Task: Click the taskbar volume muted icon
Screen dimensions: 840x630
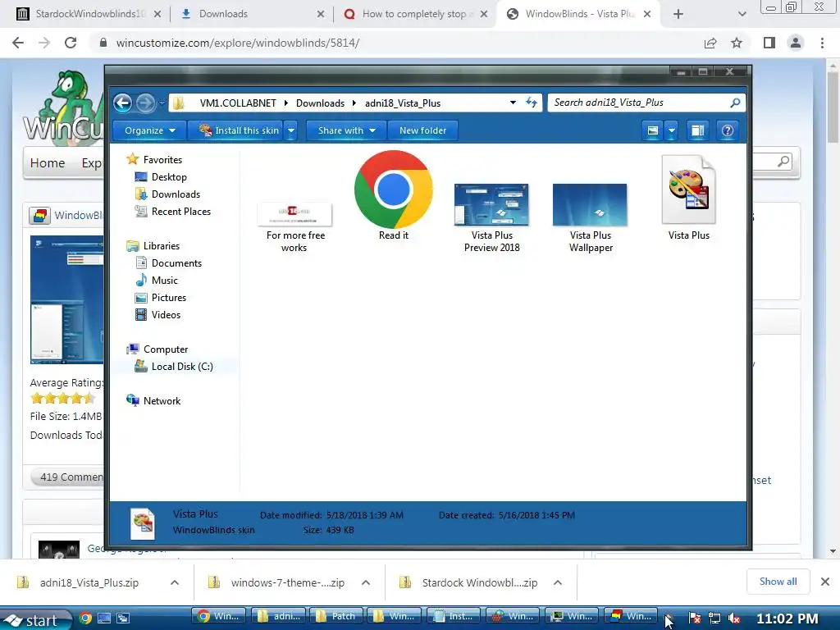Action: [734, 619]
